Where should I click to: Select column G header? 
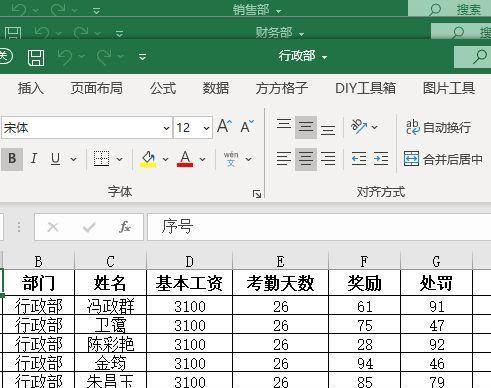click(x=436, y=262)
